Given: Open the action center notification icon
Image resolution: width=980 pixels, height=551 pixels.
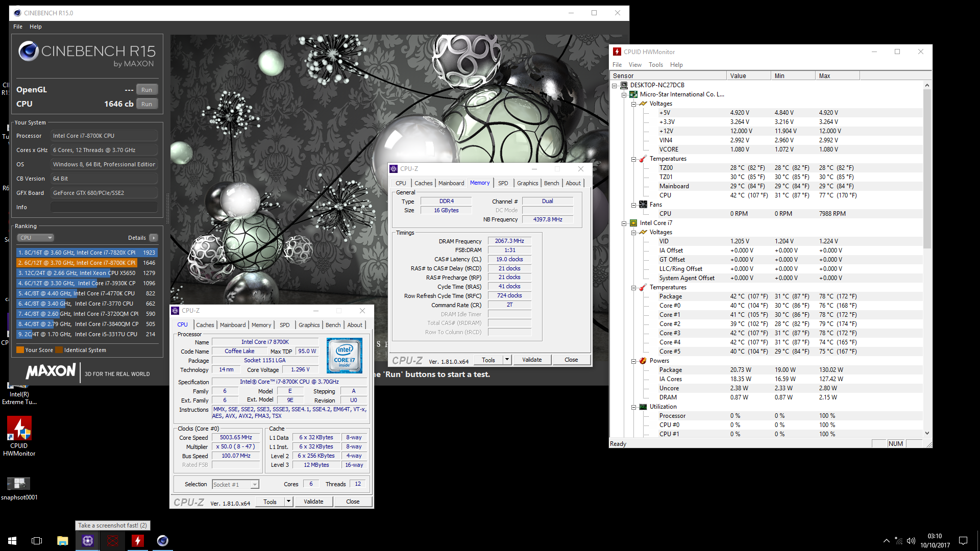Looking at the screenshot, I should click(x=963, y=541).
